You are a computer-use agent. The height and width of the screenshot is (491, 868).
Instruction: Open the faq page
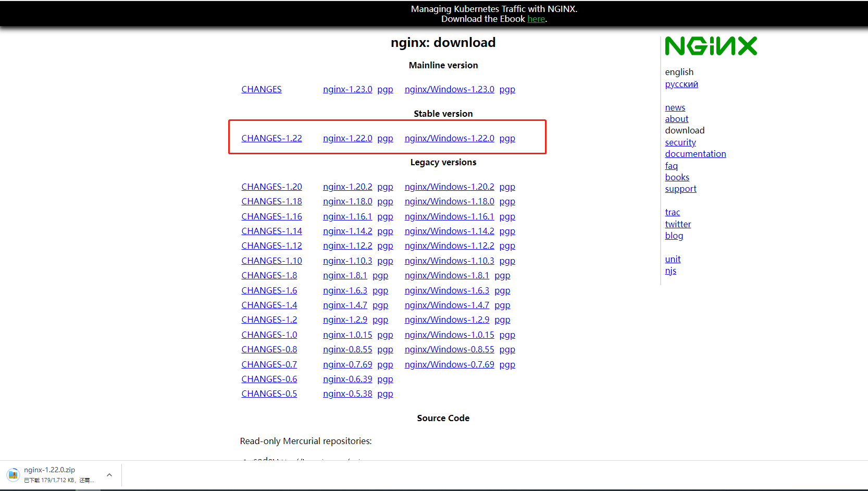[x=672, y=166]
